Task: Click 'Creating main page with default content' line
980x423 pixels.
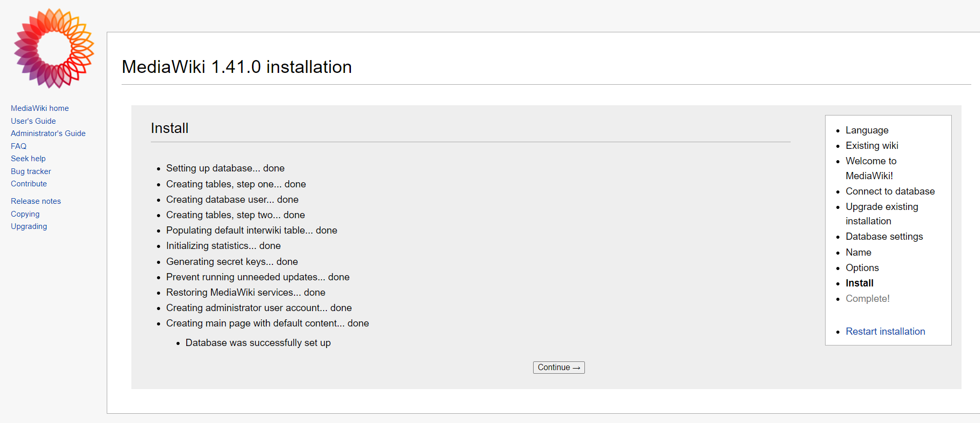Action: click(267, 323)
